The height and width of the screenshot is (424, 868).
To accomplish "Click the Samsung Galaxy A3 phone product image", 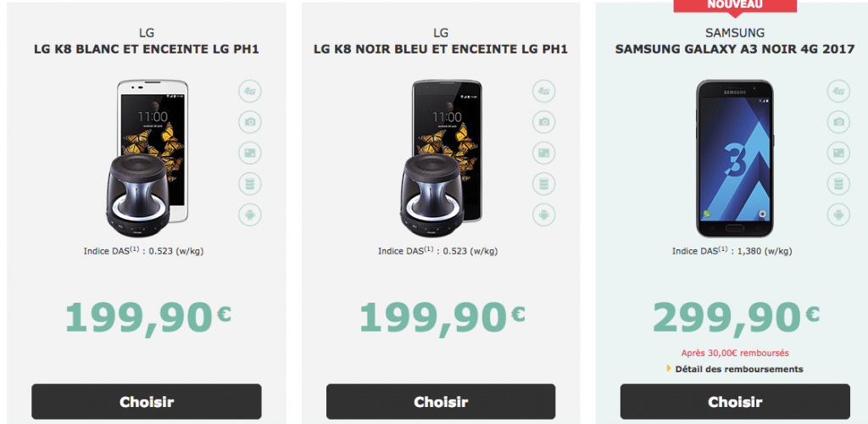I will 734,159.
